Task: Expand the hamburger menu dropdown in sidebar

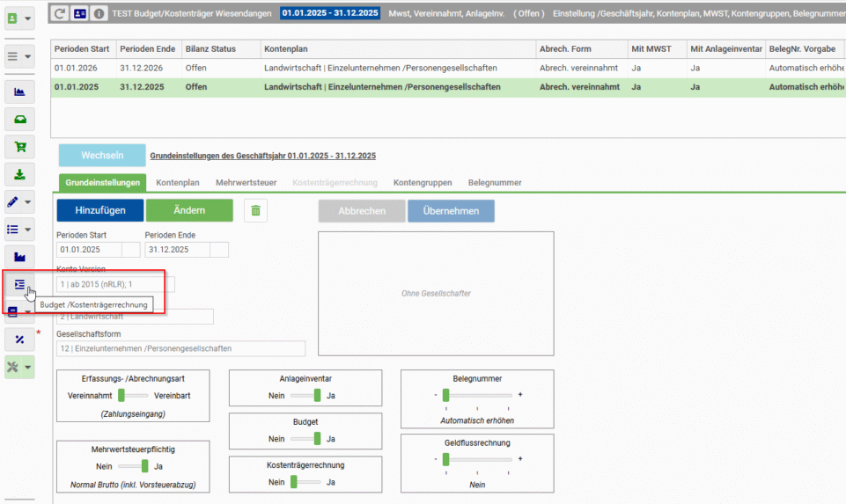Action: pyautogui.click(x=20, y=56)
